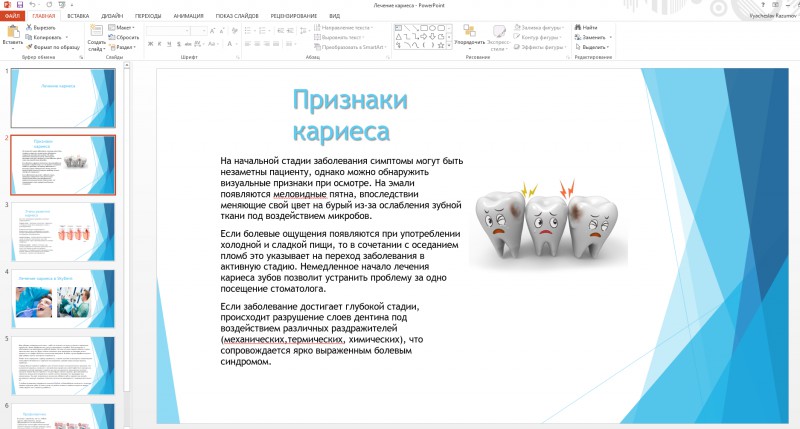Click Help question mark icon
The width and height of the screenshot is (800, 429).
pos(763,5)
